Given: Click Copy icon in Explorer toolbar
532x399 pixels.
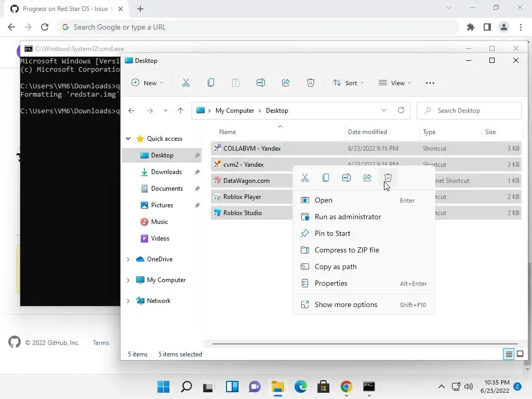Looking at the screenshot, I should point(211,83).
